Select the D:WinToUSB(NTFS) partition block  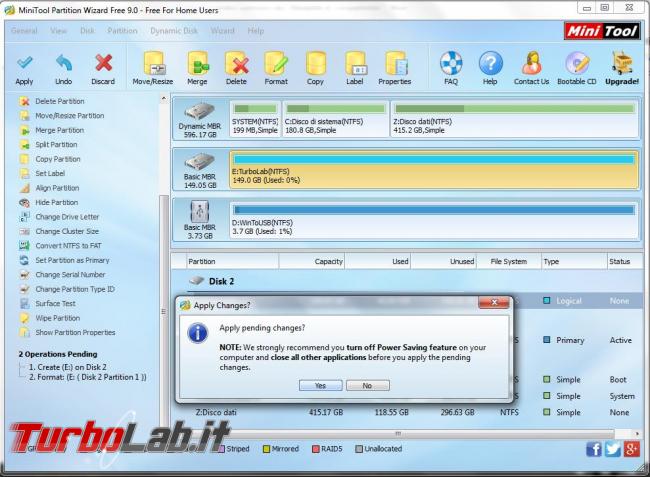pos(434,220)
